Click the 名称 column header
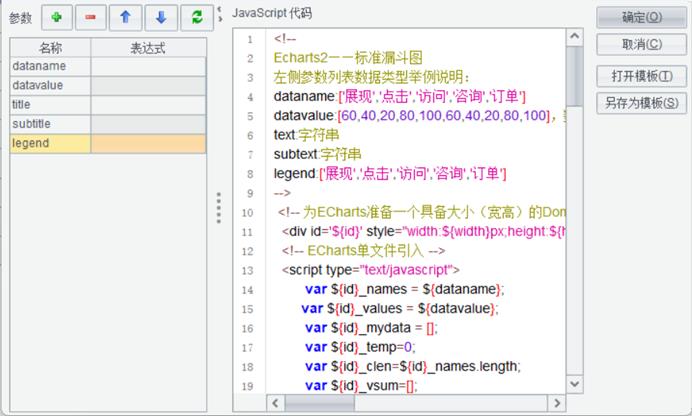 point(50,48)
